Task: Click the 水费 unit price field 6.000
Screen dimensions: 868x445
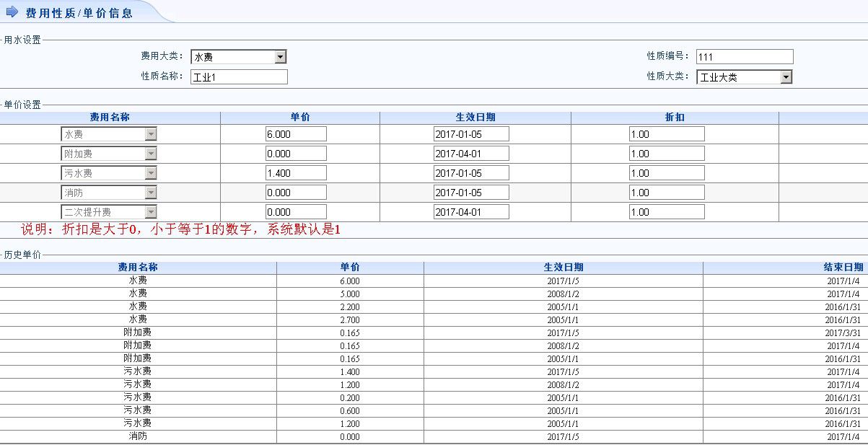Action: 295,134
